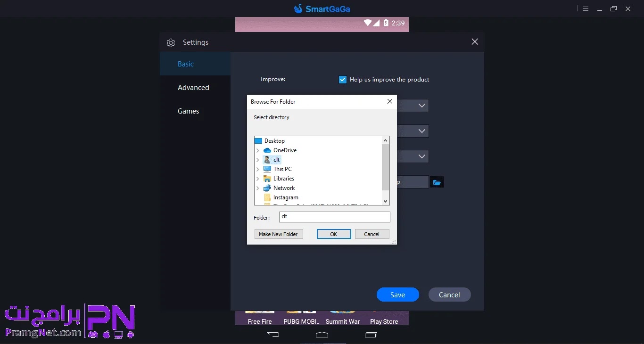
Task: Click the Wi-Fi status icon in Android bar
Action: (x=368, y=23)
